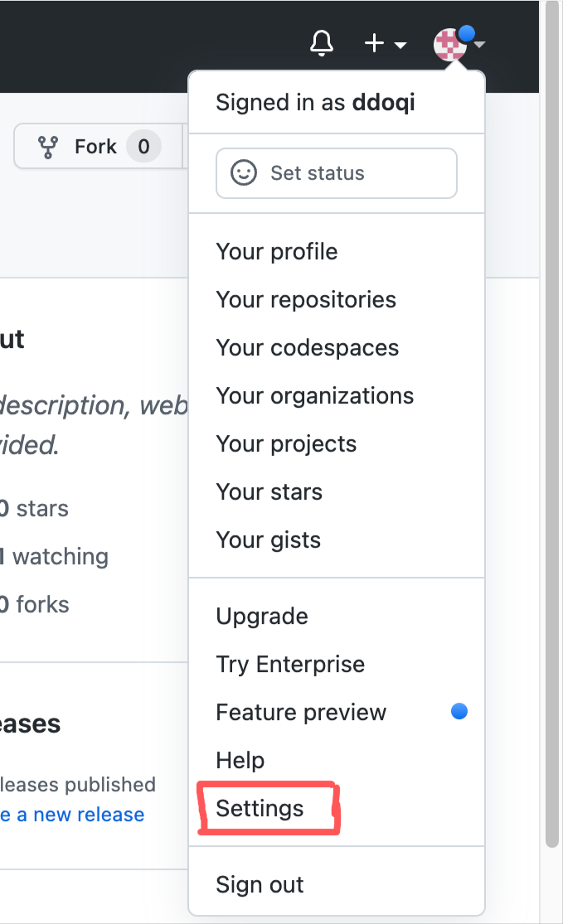Screen dimensions: 563x924
Task: Click the fork branch icon
Action: (48, 147)
